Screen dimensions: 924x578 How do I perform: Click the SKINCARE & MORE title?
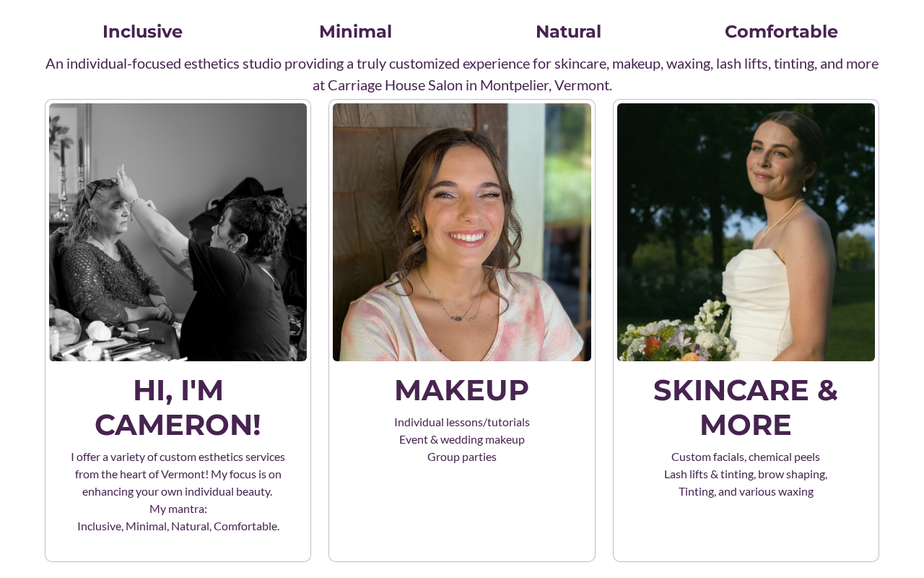coord(746,407)
